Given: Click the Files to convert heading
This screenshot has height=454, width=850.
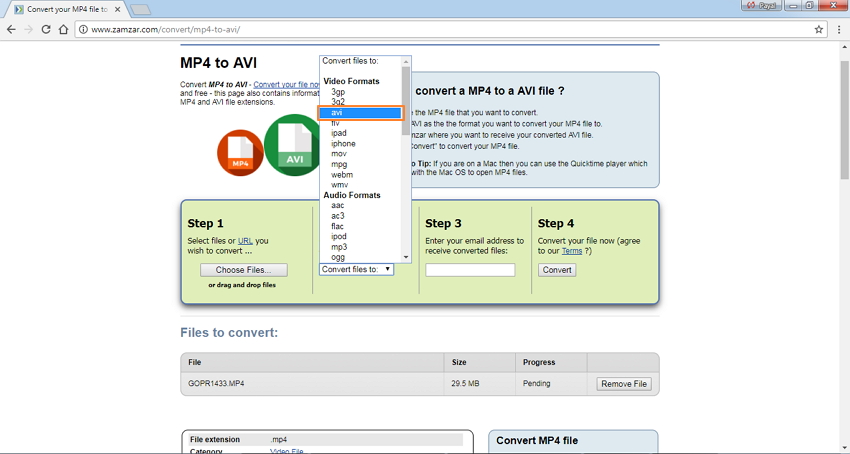Looking at the screenshot, I should click(229, 332).
